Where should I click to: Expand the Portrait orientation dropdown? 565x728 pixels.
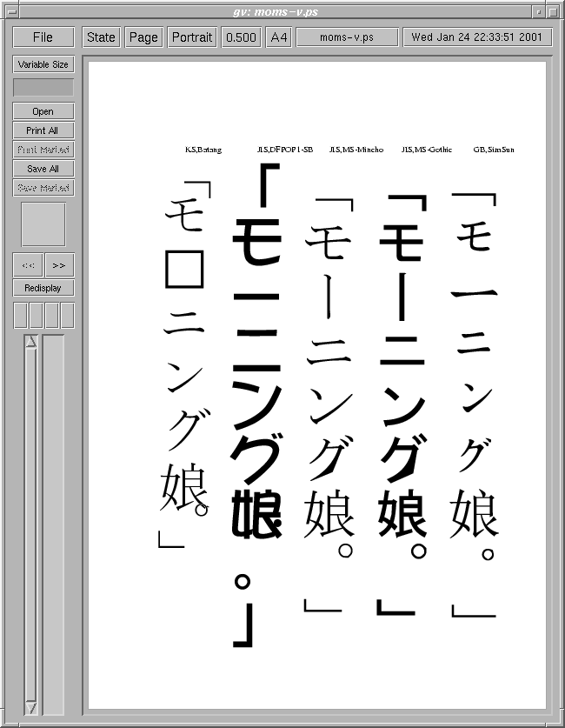192,37
